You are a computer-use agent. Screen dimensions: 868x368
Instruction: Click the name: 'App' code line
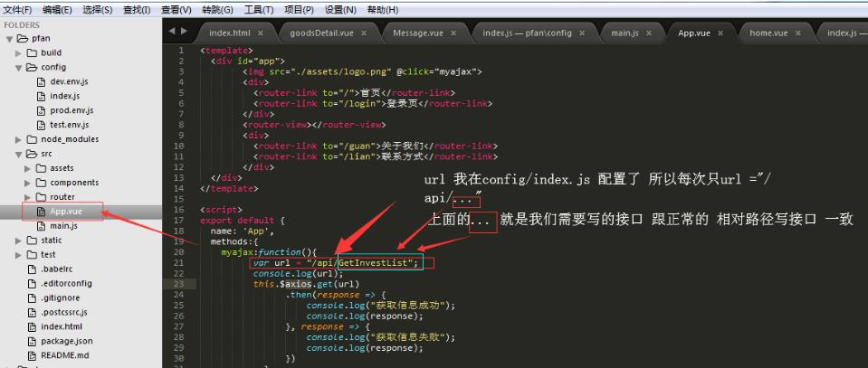242,231
